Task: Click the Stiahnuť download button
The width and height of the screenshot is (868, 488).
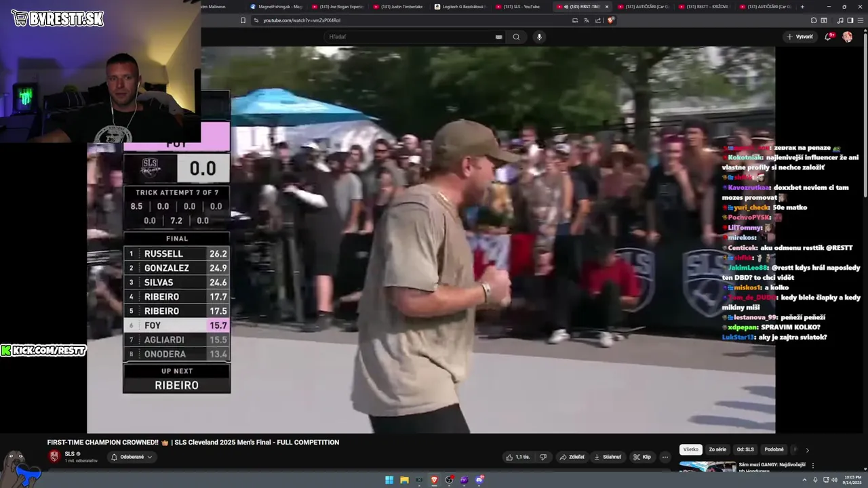Action: tap(608, 457)
